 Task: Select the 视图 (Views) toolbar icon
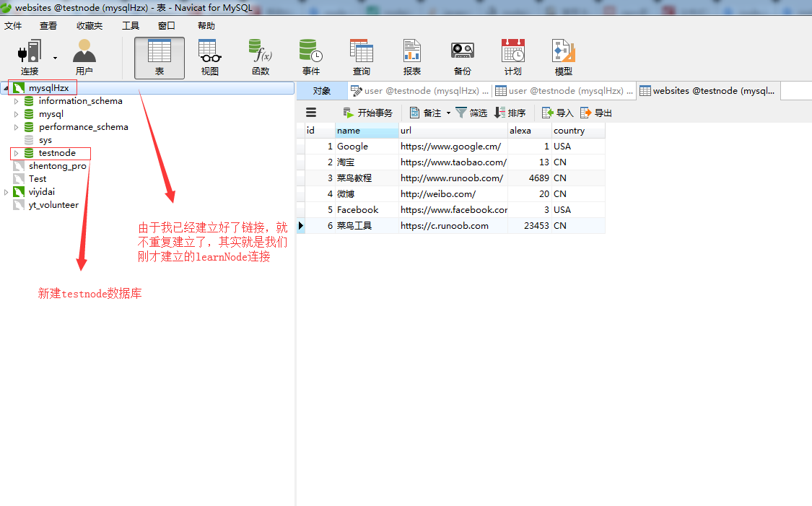pos(209,56)
